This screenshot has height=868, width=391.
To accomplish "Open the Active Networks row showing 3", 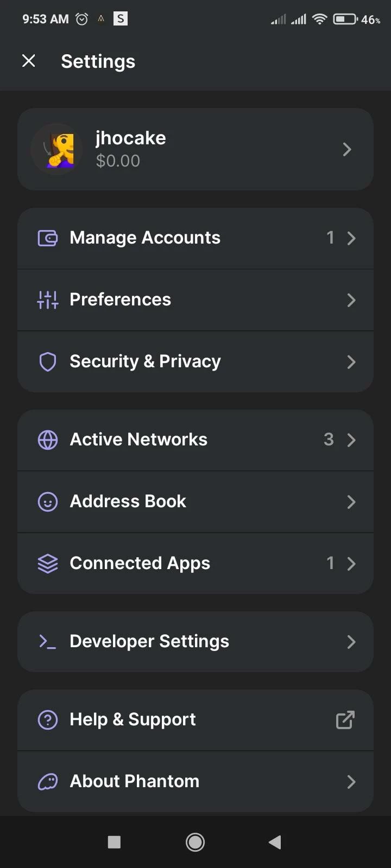I will pyautogui.click(x=195, y=440).
